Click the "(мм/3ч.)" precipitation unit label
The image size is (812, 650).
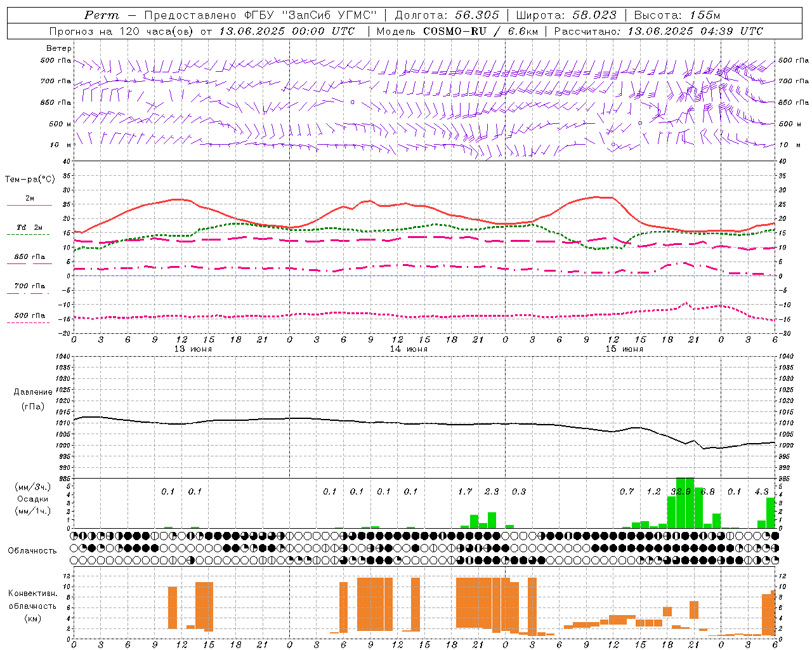coord(33,487)
